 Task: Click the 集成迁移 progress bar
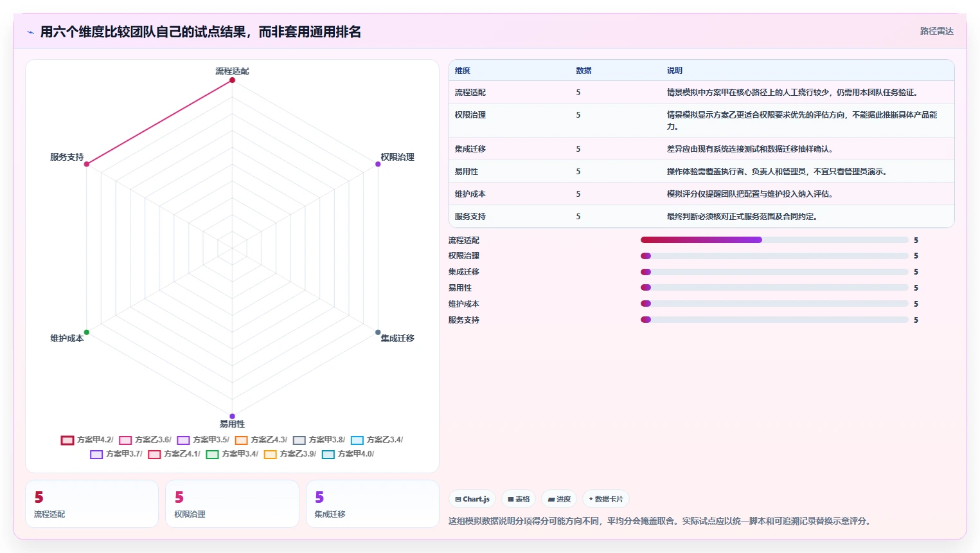(x=774, y=272)
